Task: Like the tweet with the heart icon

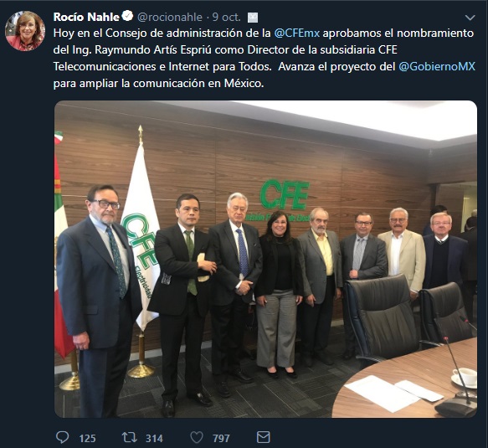Action: pyautogui.click(x=197, y=437)
